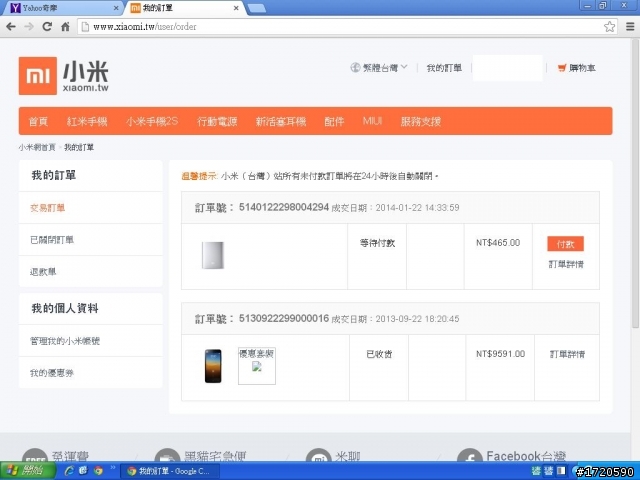Open 配件 navigation item
This screenshot has width=640, height=480.
[x=334, y=121]
